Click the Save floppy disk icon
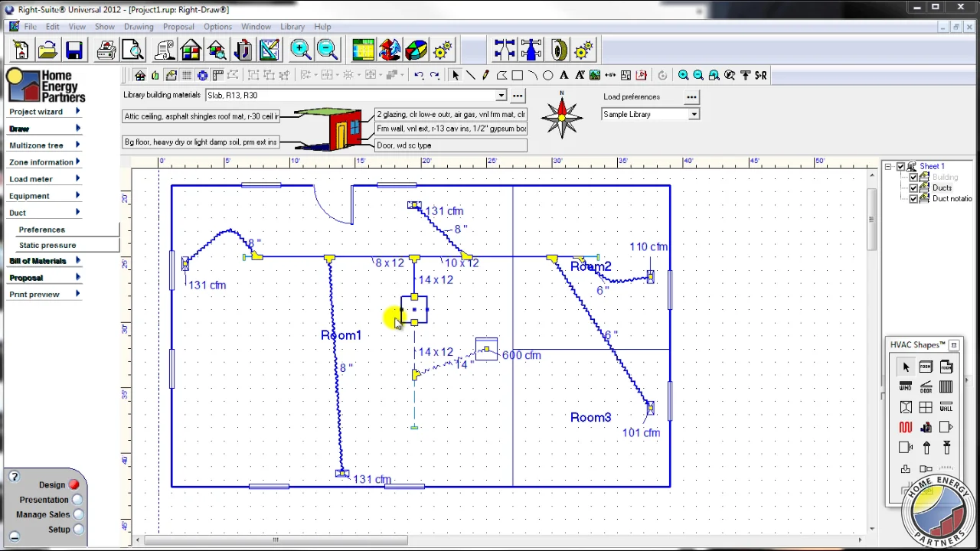This screenshot has width=980, height=551. (74, 51)
